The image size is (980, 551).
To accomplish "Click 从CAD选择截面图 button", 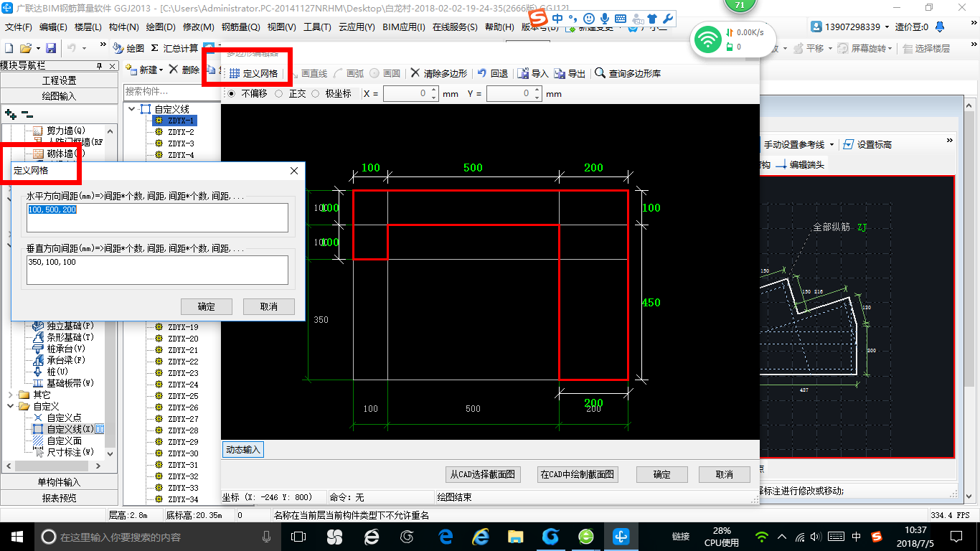I will click(483, 474).
